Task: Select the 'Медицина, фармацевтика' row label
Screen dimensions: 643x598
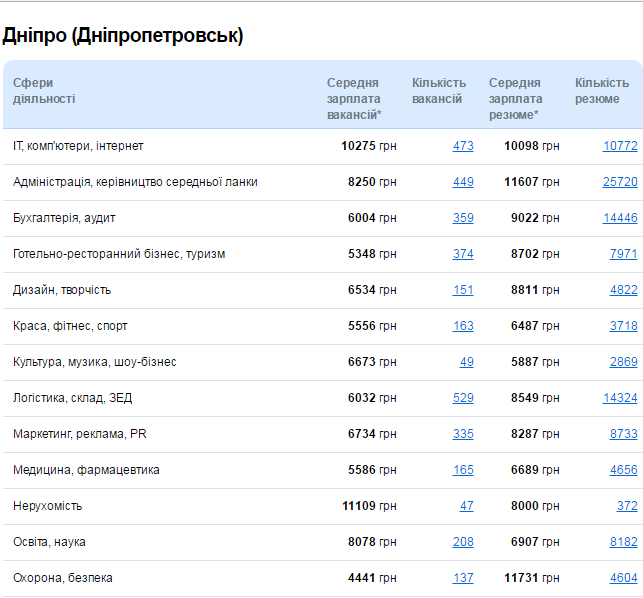Action: tap(86, 470)
